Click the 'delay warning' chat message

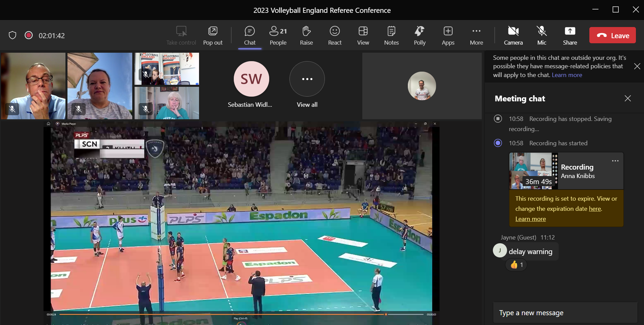point(531,252)
